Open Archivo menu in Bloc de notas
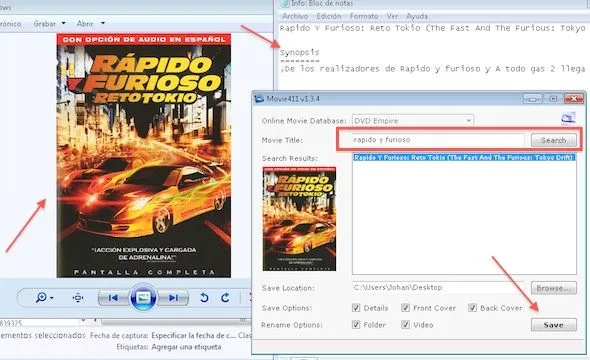590x360 pixels. point(295,16)
